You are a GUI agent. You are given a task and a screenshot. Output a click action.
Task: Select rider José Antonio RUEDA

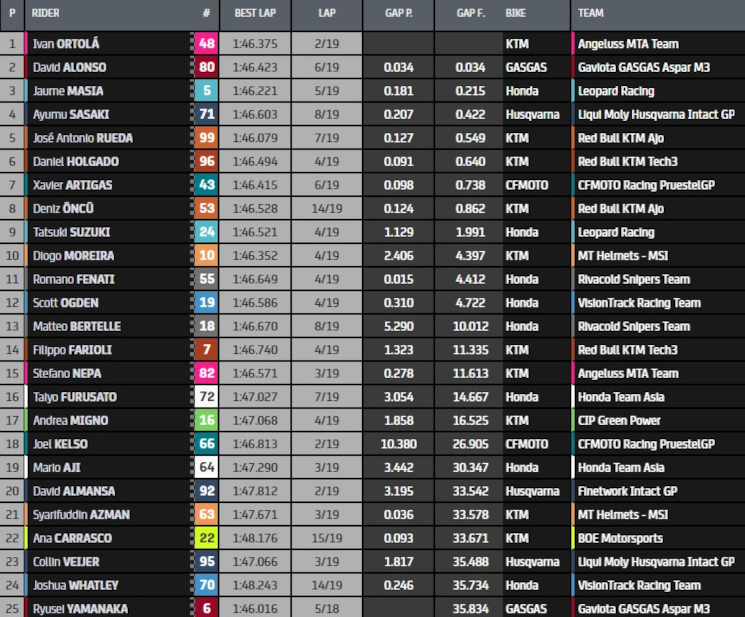coord(83,138)
